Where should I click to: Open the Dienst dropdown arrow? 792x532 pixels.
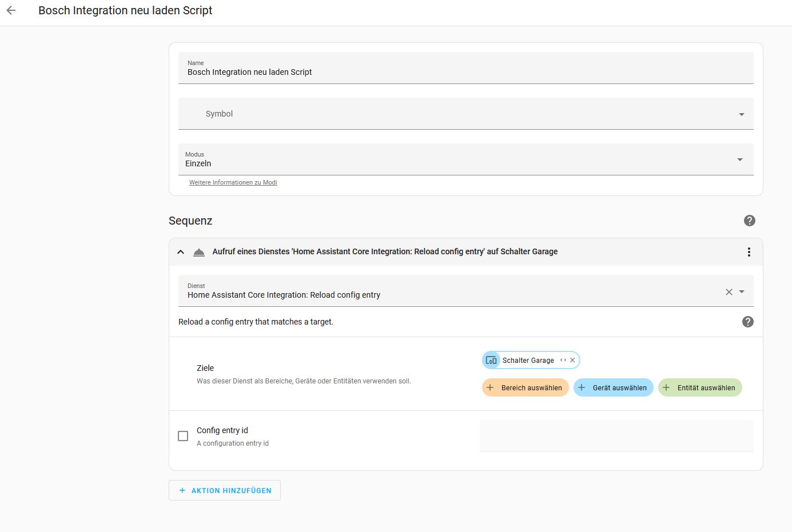[742, 292]
